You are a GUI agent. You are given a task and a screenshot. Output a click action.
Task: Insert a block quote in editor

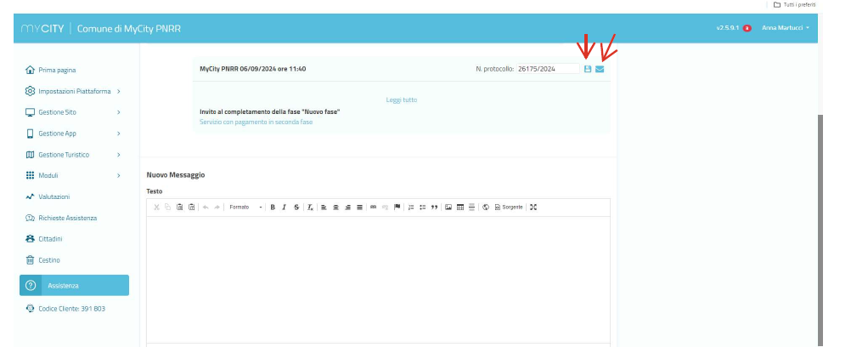pyautogui.click(x=434, y=207)
